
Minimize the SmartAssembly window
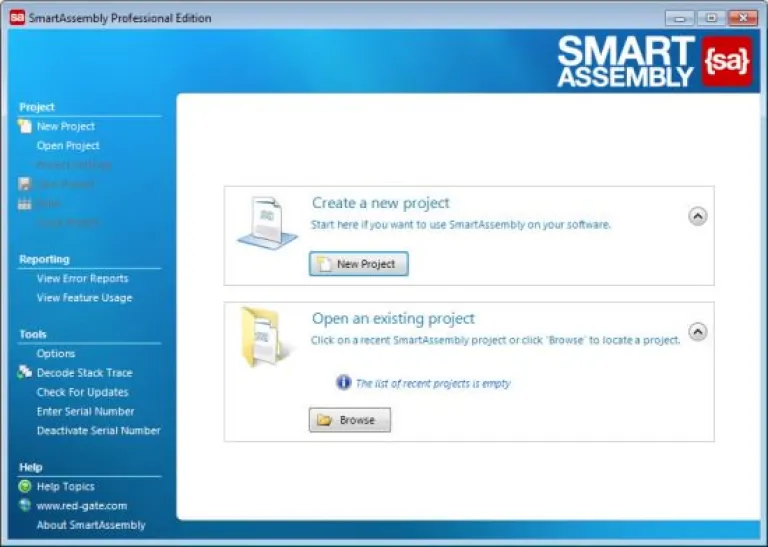point(679,18)
